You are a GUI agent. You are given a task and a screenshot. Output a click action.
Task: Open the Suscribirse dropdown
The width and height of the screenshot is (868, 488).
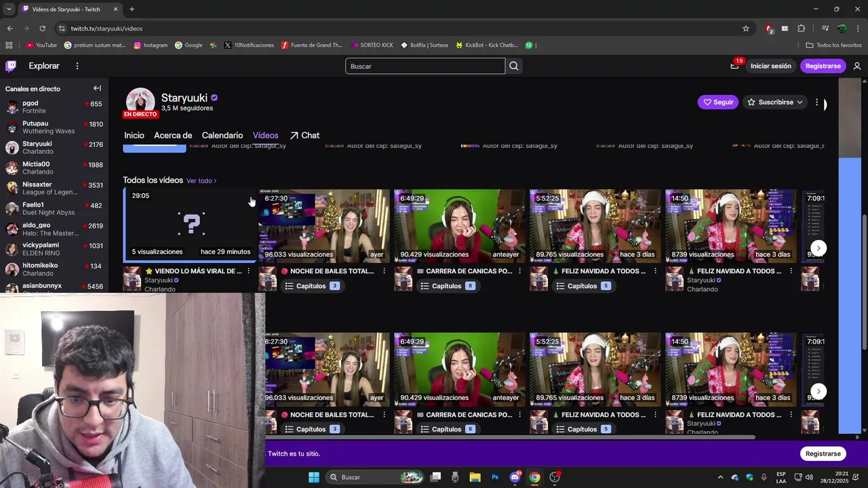(775, 102)
